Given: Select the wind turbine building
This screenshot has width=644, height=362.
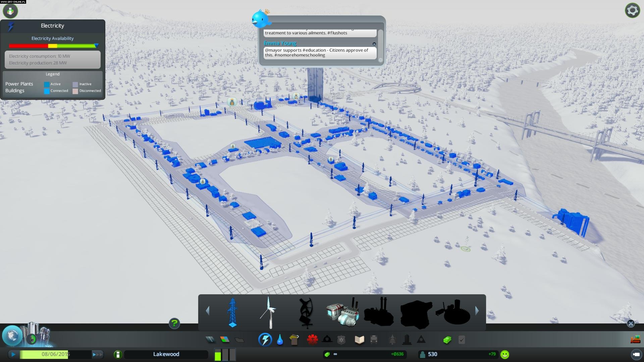Looking at the screenshot, I should [x=269, y=312].
